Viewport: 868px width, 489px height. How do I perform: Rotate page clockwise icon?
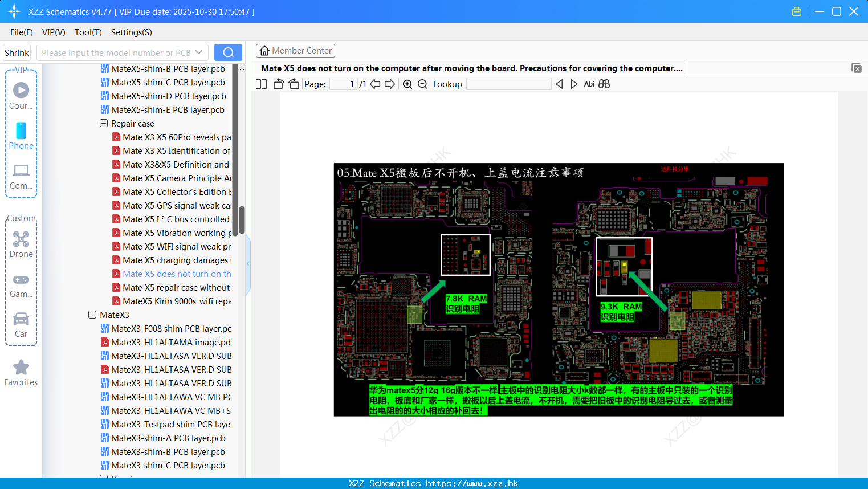294,84
